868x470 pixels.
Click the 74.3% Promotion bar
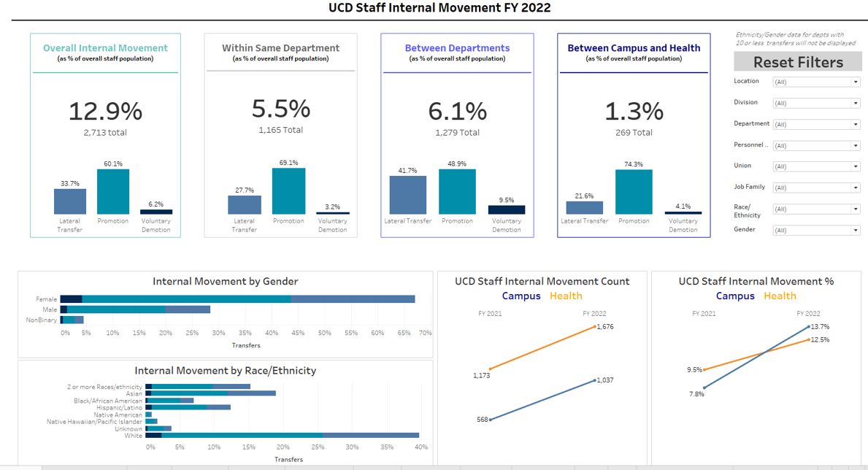pos(634,193)
